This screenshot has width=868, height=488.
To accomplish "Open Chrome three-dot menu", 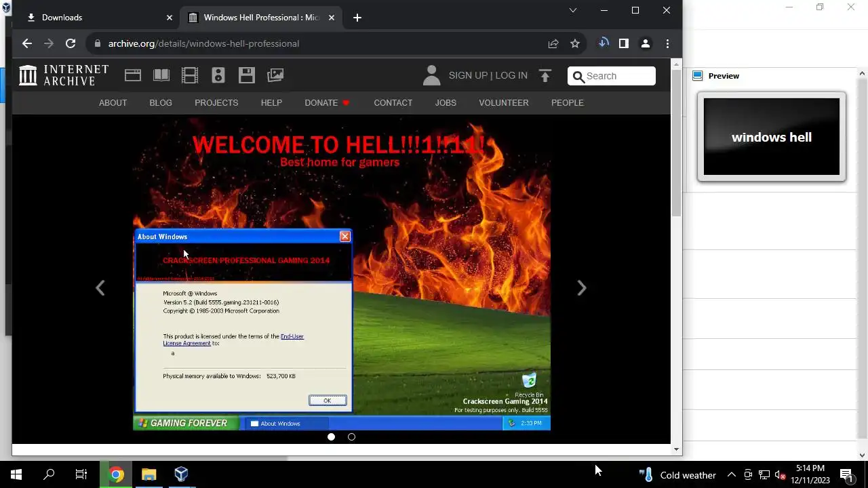I will (668, 43).
